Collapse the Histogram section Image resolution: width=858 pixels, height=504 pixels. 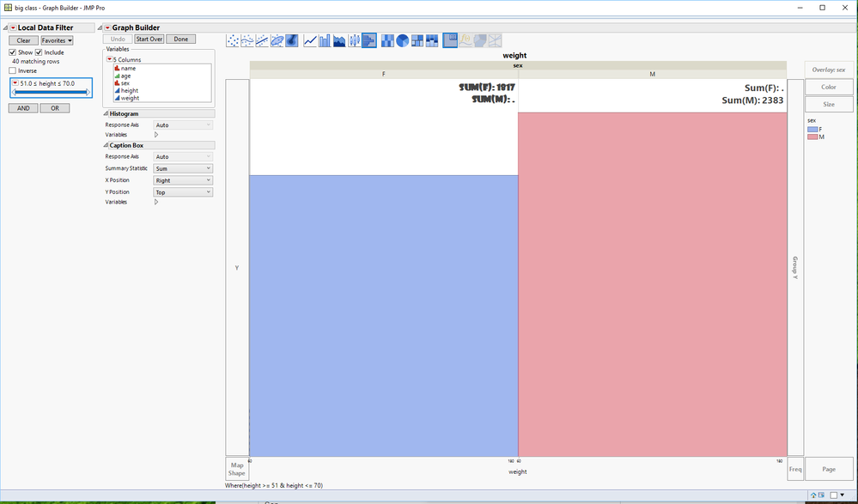pyautogui.click(x=106, y=114)
